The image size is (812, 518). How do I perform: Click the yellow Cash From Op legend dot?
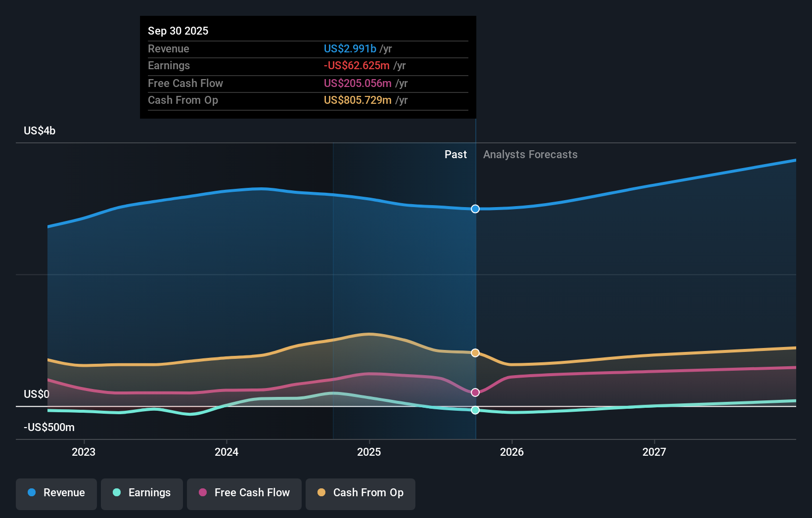click(321, 493)
